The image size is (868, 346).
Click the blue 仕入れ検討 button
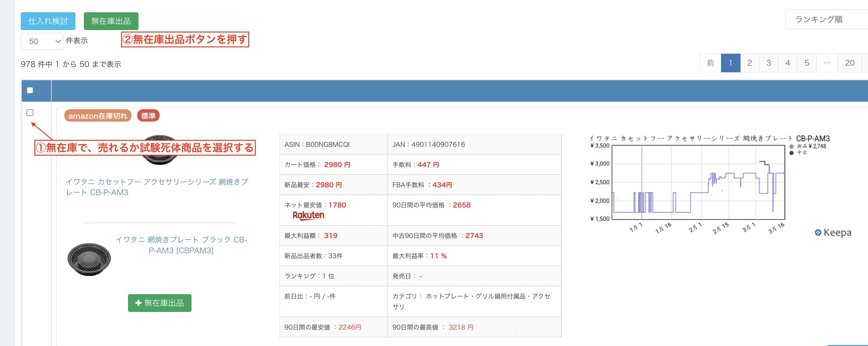(x=48, y=21)
